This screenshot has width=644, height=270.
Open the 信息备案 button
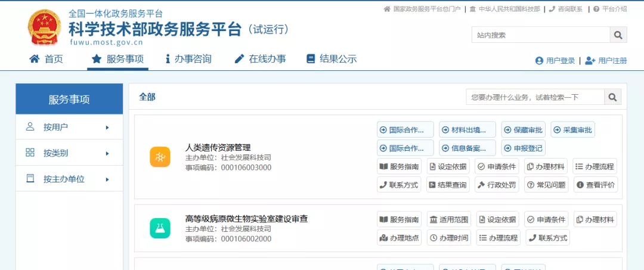pos(467,148)
